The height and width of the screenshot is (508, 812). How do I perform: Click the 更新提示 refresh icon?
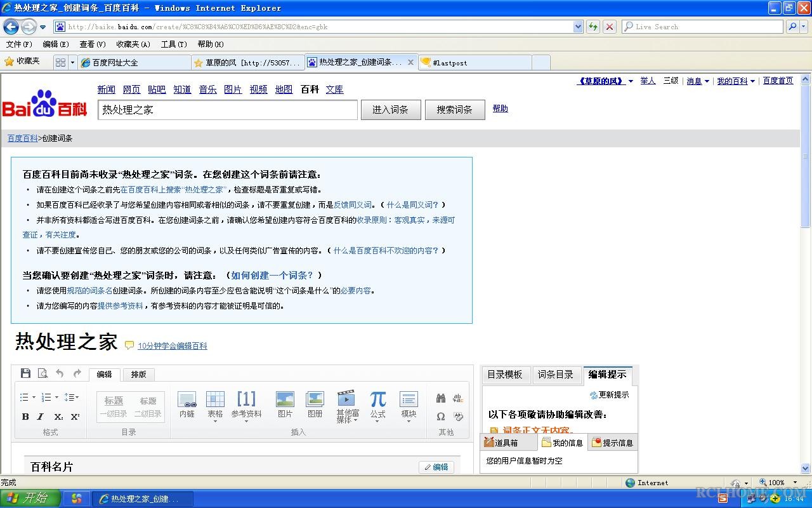coord(594,395)
